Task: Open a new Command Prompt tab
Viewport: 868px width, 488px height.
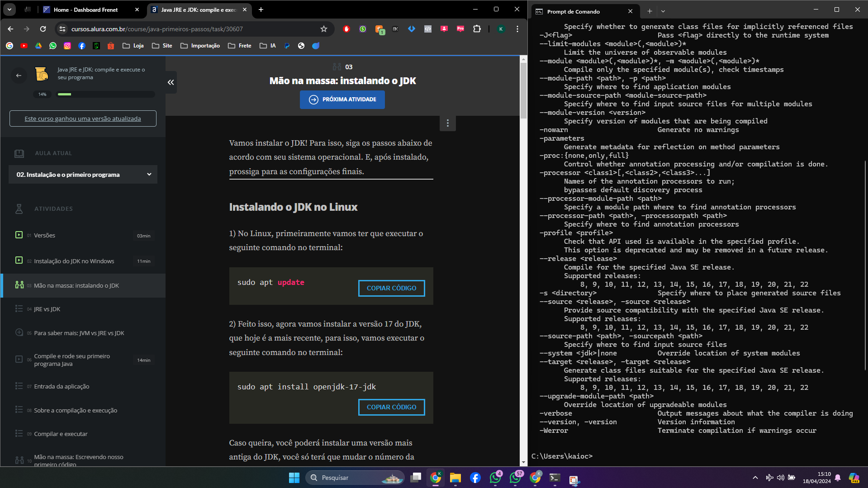Action: tap(650, 11)
